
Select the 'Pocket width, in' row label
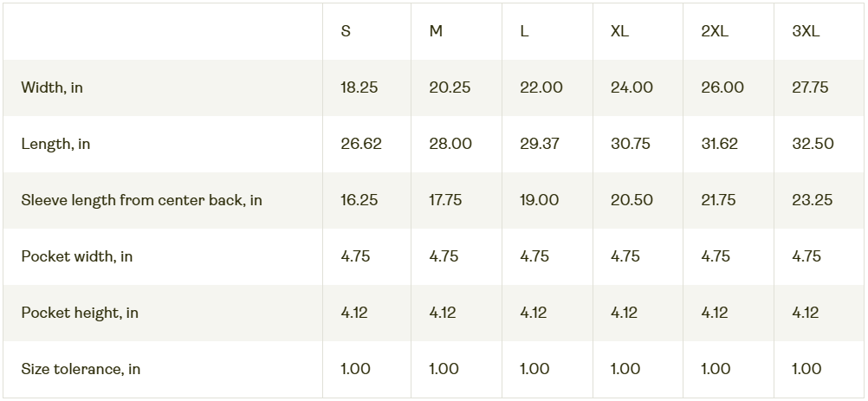click(x=76, y=256)
